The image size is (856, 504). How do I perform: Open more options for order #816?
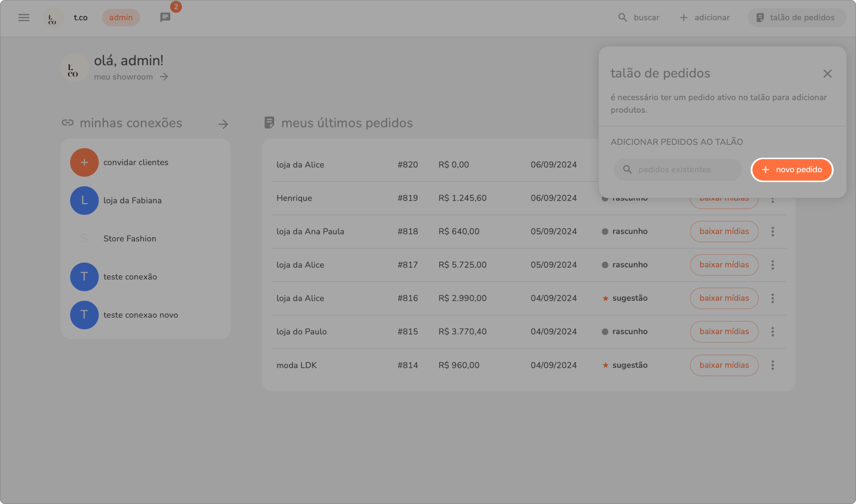(x=772, y=298)
